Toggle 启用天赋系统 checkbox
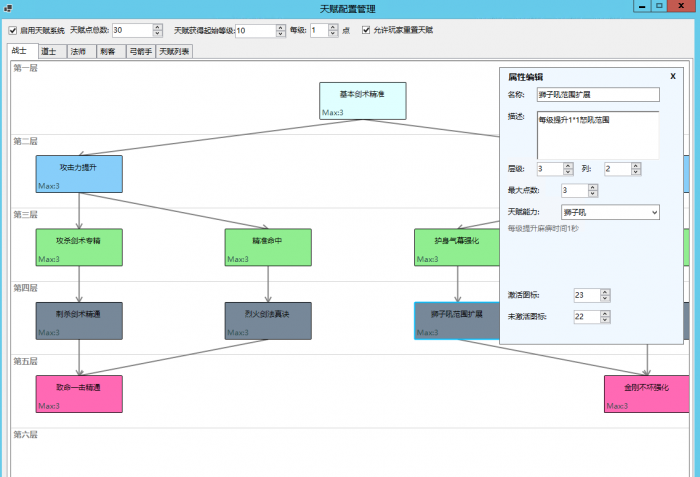This screenshot has width=700, height=477. tap(13, 31)
